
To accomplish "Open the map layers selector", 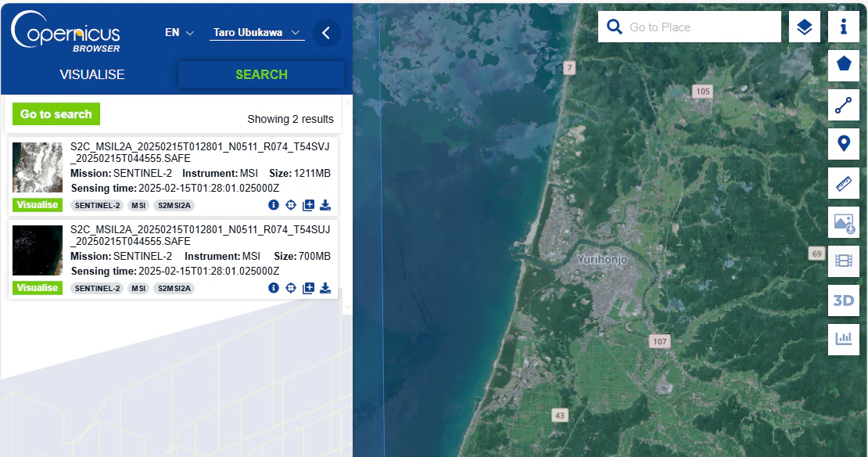I will 805,27.
